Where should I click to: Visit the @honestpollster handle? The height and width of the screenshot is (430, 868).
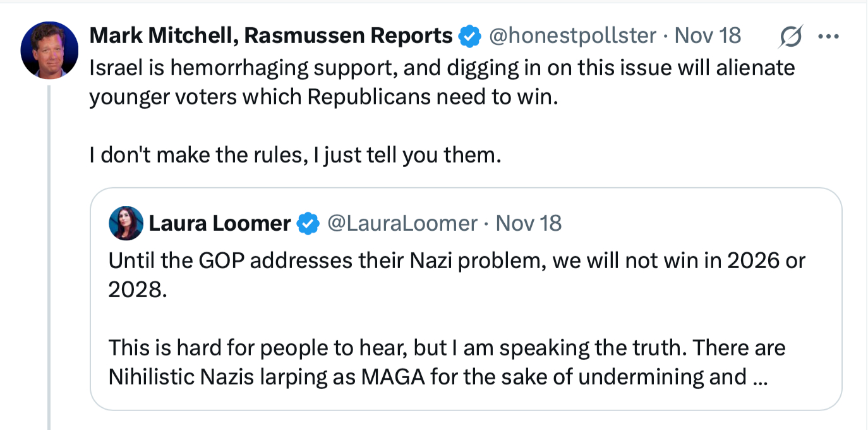(x=573, y=36)
